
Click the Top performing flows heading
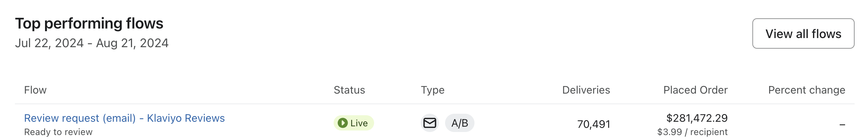tap(89, 24)
